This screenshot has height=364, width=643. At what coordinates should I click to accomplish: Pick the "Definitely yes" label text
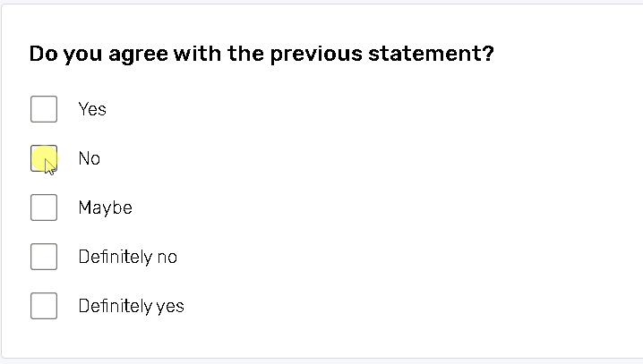131,306
